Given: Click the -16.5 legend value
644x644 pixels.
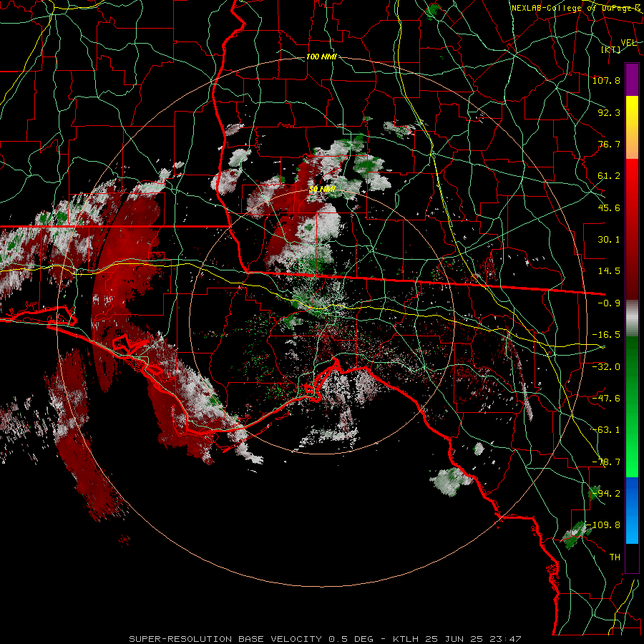Looking at the screenshot, I should pos(606,335).
